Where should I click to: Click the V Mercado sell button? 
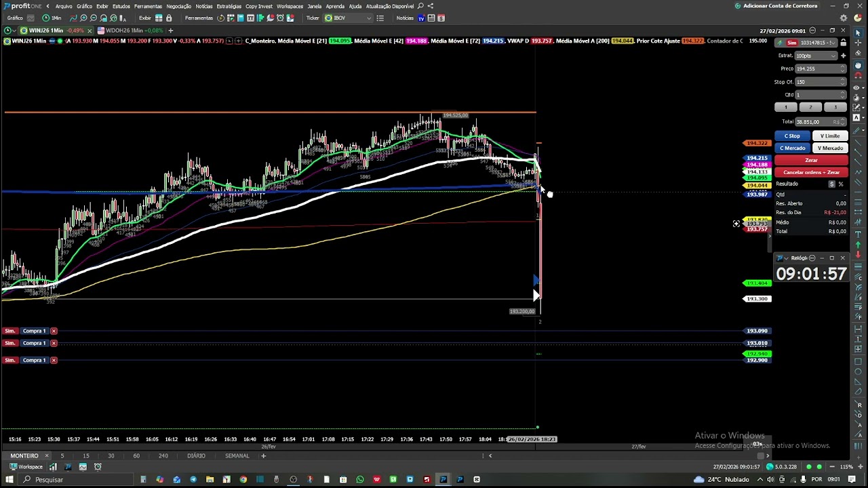pos(830,148)
